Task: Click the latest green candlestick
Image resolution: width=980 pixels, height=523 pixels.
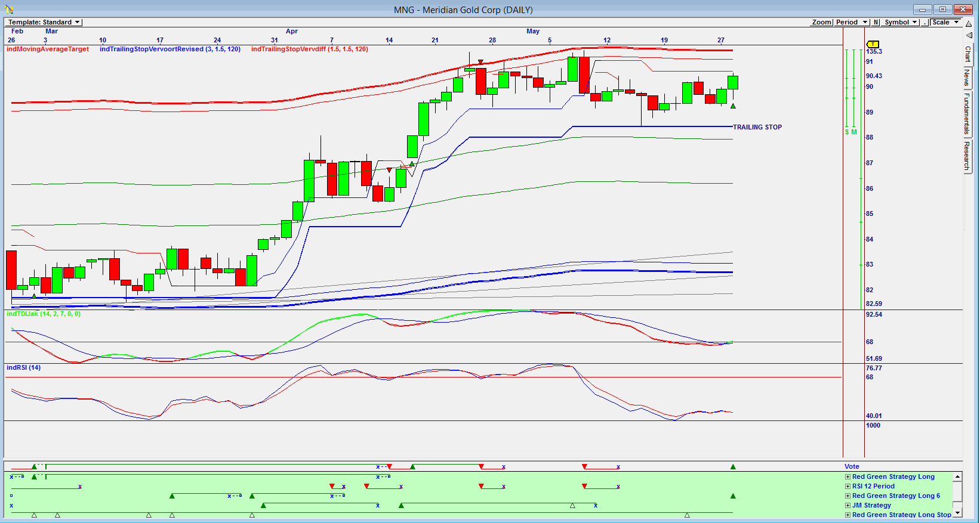Action: 733,82
